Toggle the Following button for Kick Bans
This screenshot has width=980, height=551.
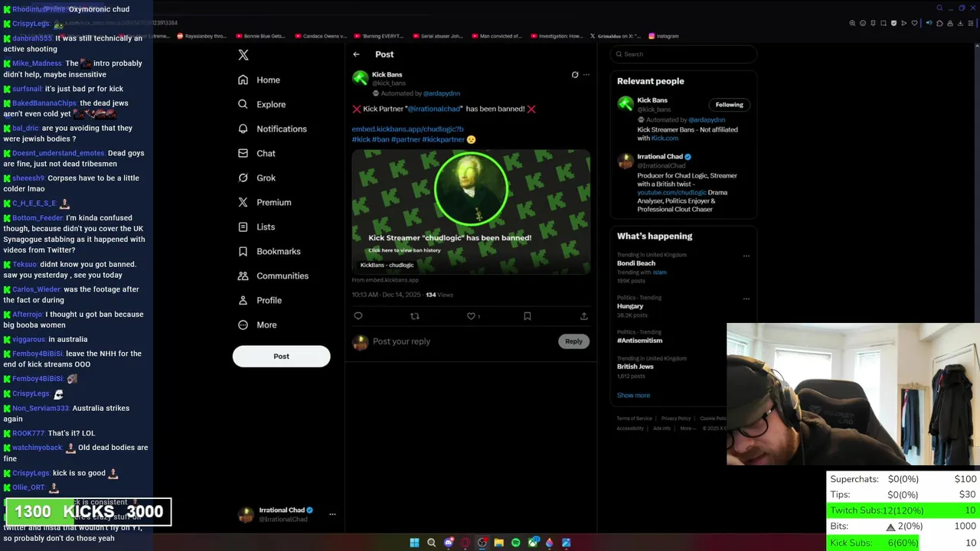729,105
